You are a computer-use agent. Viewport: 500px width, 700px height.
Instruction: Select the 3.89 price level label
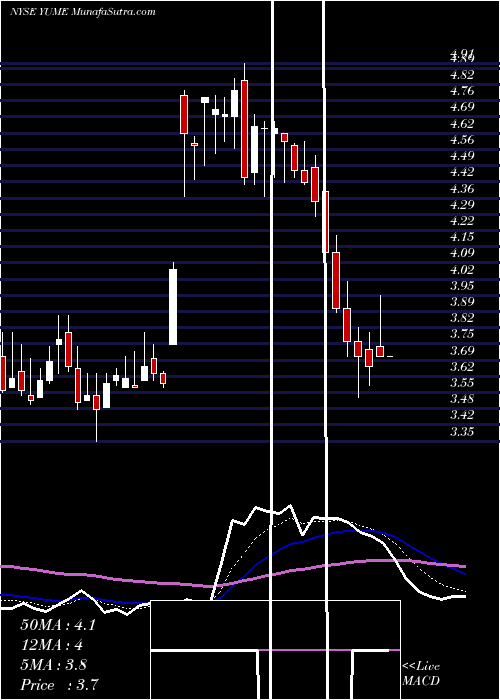462,302
